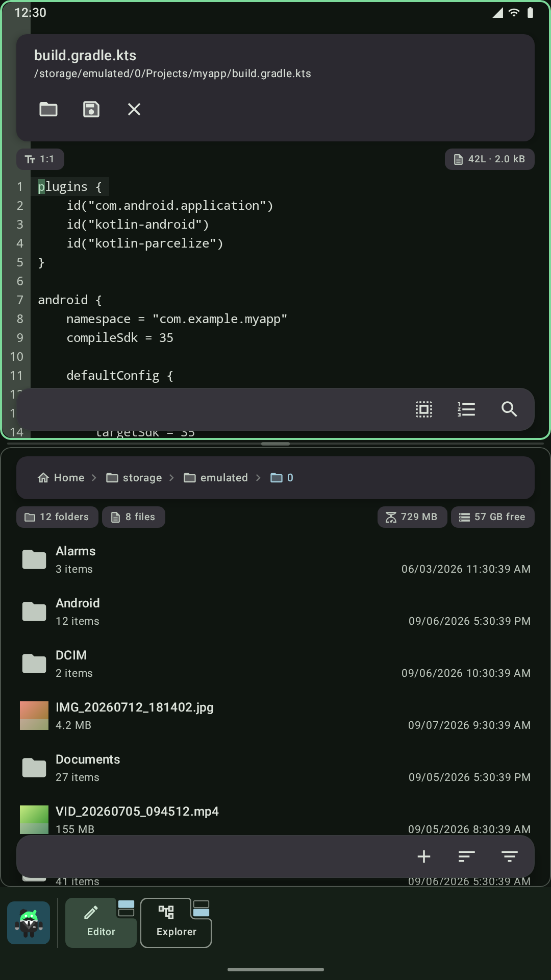
Task: Place cursor on the 'plugins {' line
Action: pos(70,187)
